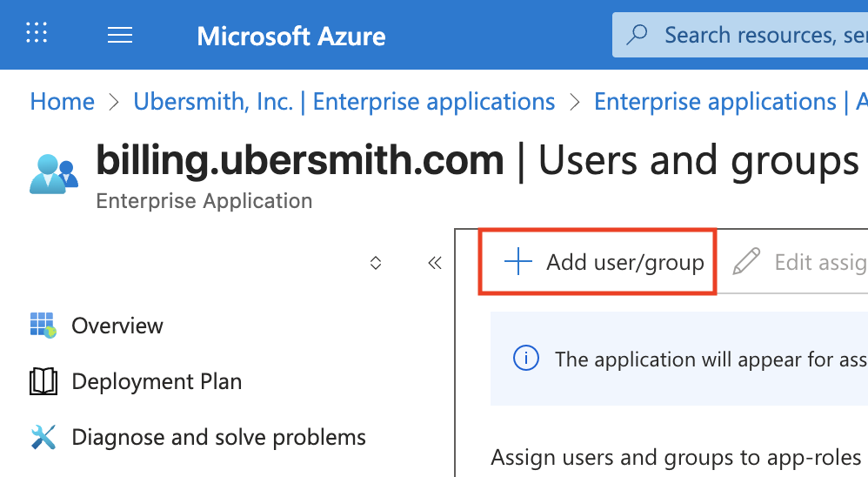Go to the Home breadcrumb
This screenshot has height=477, width=868.
pyautogui.click(x=62, y=102)
